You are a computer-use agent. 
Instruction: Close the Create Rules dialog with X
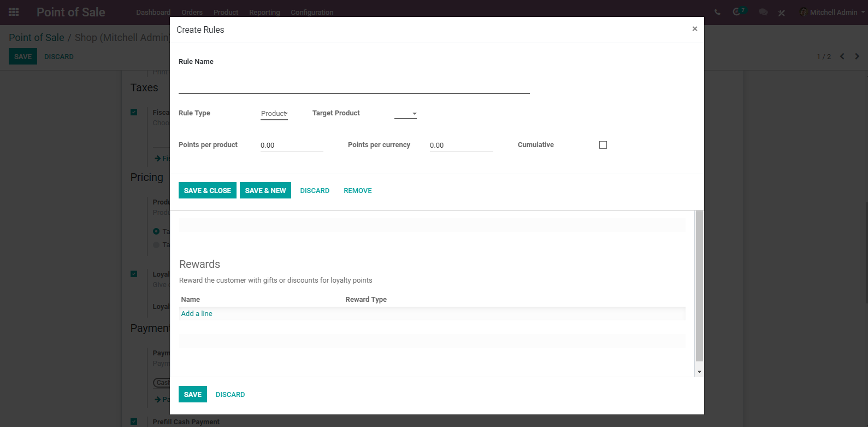click(x=695, y=29)
